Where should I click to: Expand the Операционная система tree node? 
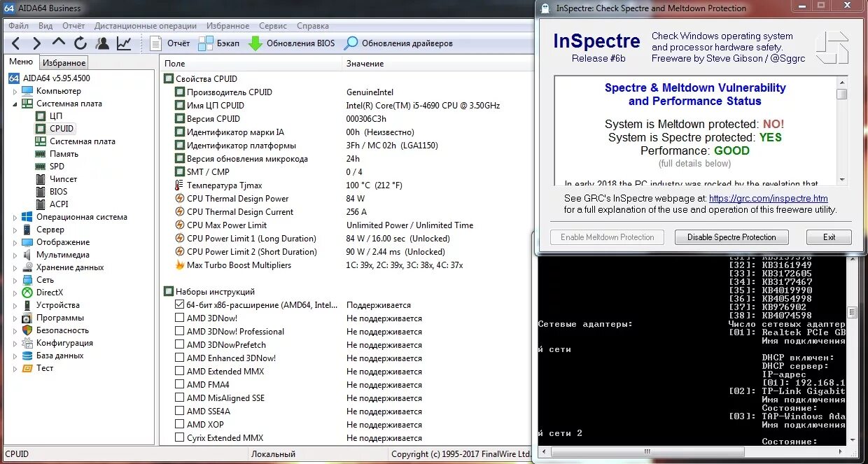tap(15, 217)
